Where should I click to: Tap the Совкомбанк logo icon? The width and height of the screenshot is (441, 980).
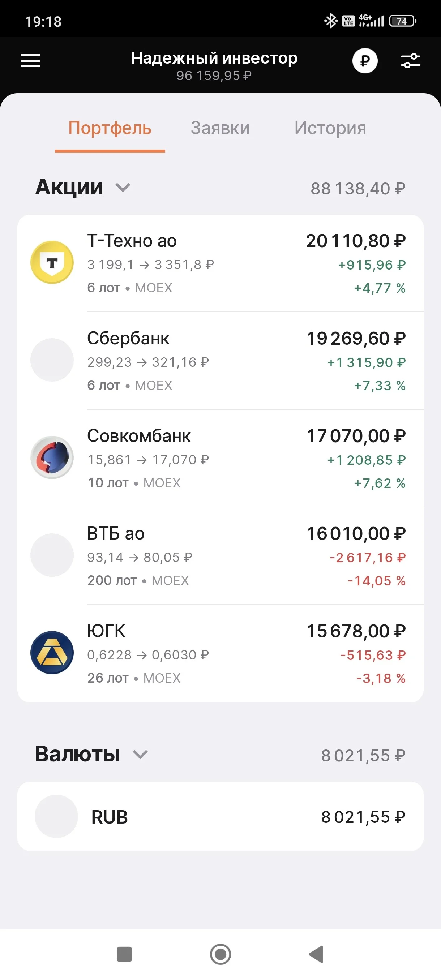click(52, 457)
